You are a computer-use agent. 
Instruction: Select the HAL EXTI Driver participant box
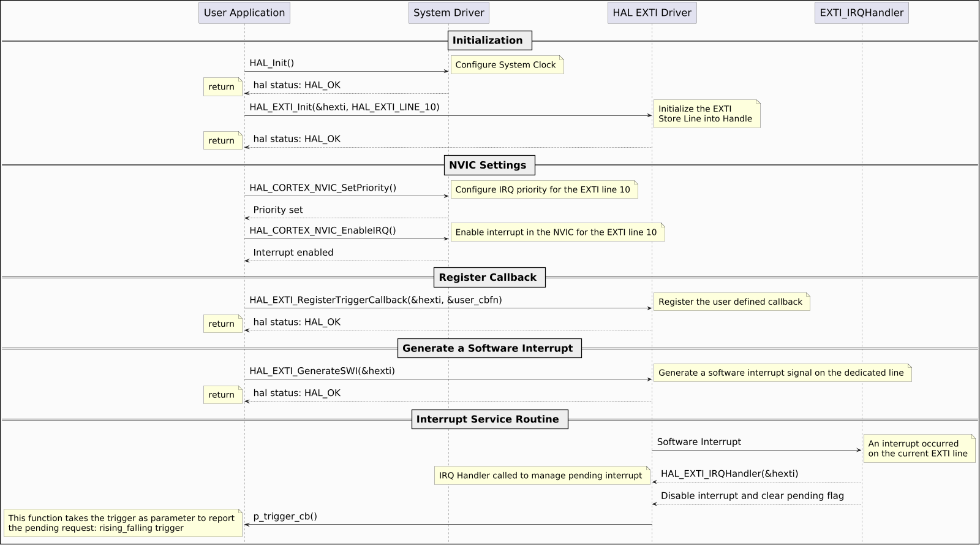pyautogui.click(x=652, y=13)
